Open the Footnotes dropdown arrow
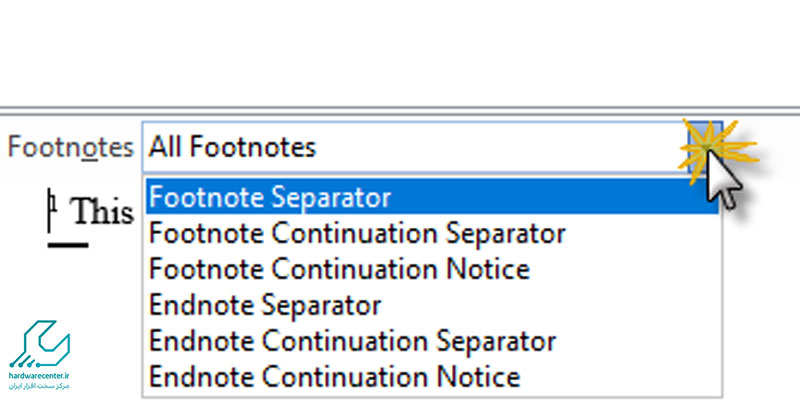The height and width of the screenshot is (400, 800). tap(705, 147)
